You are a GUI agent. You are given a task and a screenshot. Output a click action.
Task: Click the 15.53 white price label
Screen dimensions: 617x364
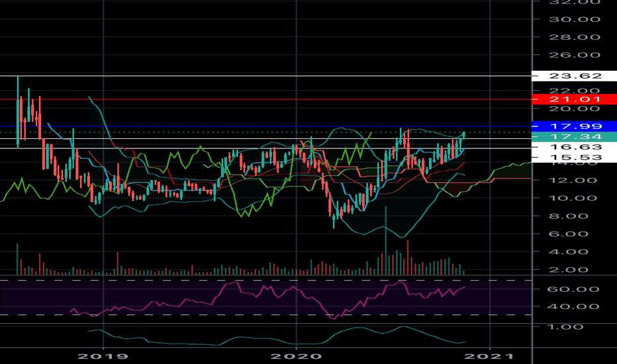[574, 158]
